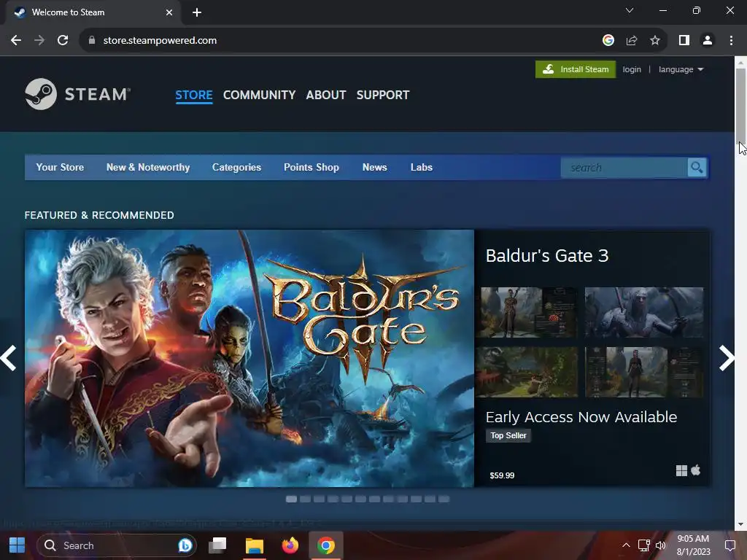Click the Windows taskbar Search box

(x=116, y=545)
